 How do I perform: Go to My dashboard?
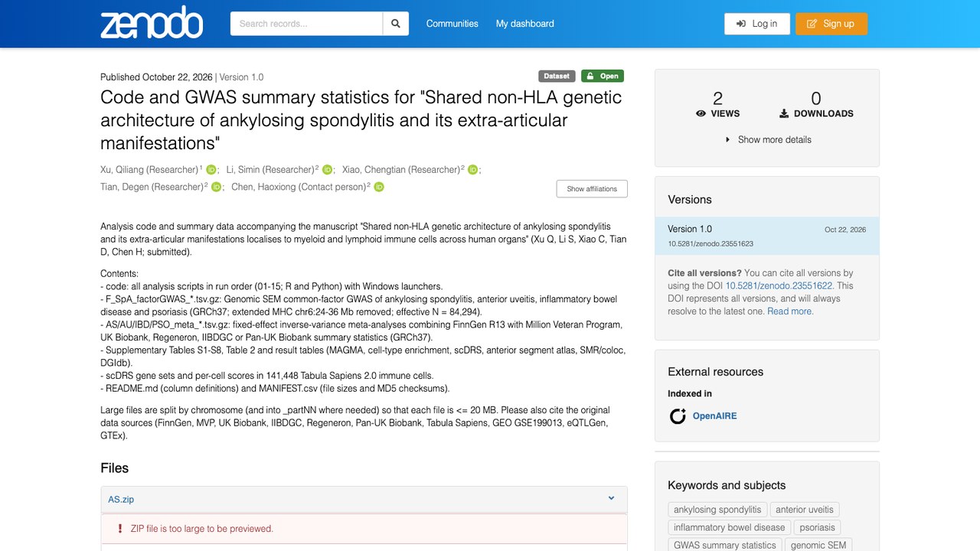(525, 24)
